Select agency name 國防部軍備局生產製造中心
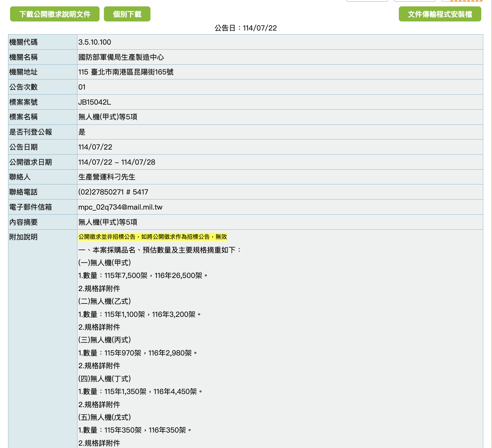The width and height of the screenshot is (492, 448). click(121, 57)
